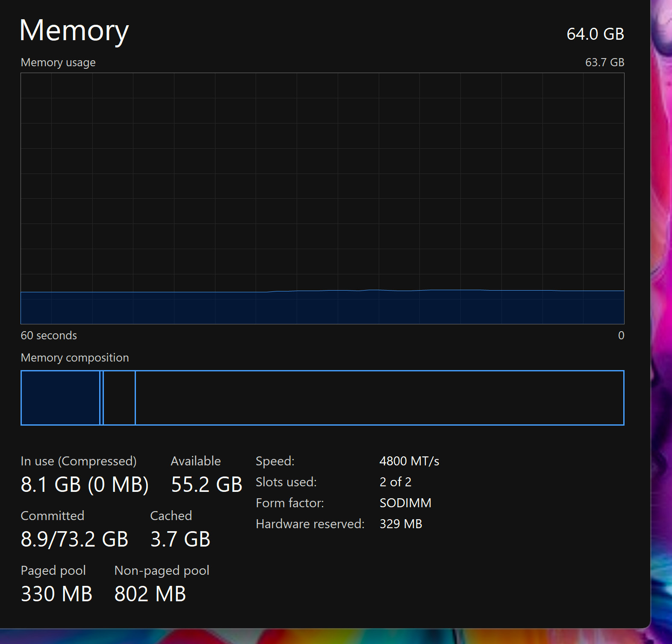The height and width of the screenshot is (644, 672).
Task: Click the Paged pool 330 MB value
Action: (x=56, y=594)
